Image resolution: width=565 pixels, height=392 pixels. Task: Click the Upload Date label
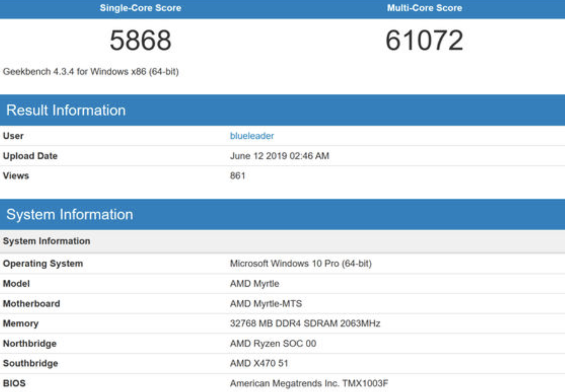click(30, 156)
